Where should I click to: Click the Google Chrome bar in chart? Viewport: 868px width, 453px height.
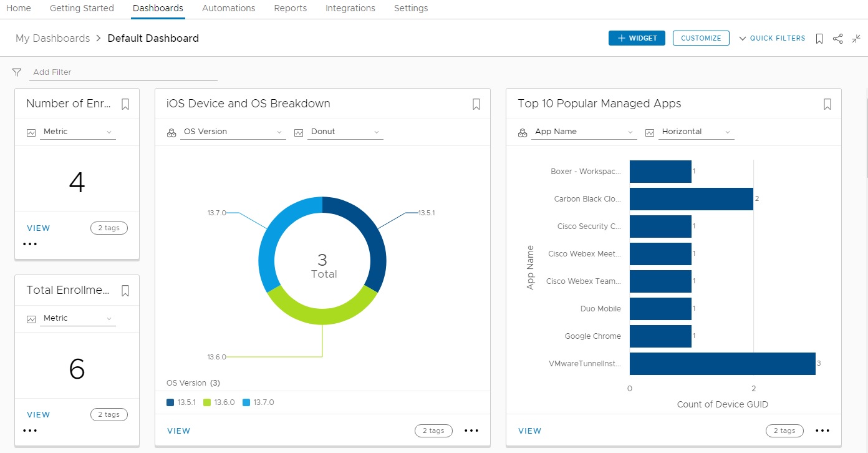660,336
